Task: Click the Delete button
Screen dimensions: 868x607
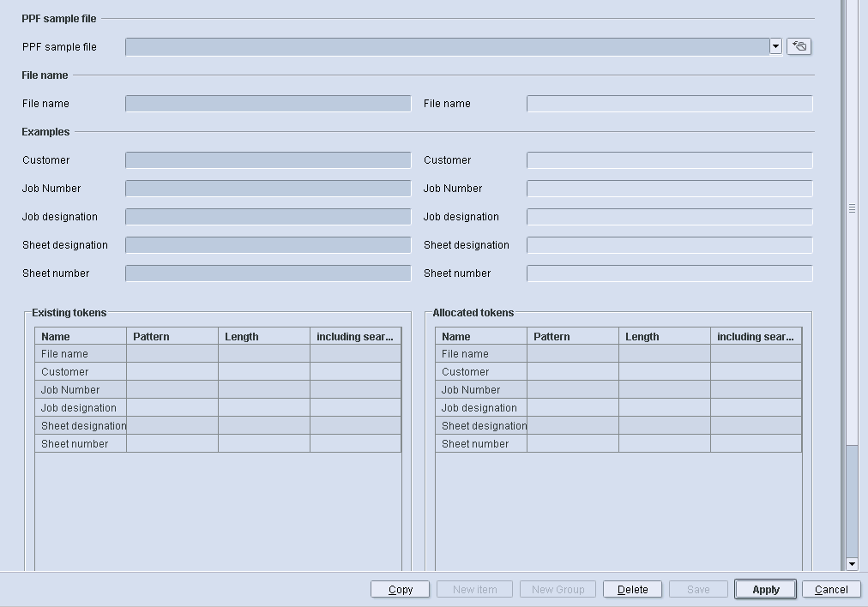Action: 632,589
